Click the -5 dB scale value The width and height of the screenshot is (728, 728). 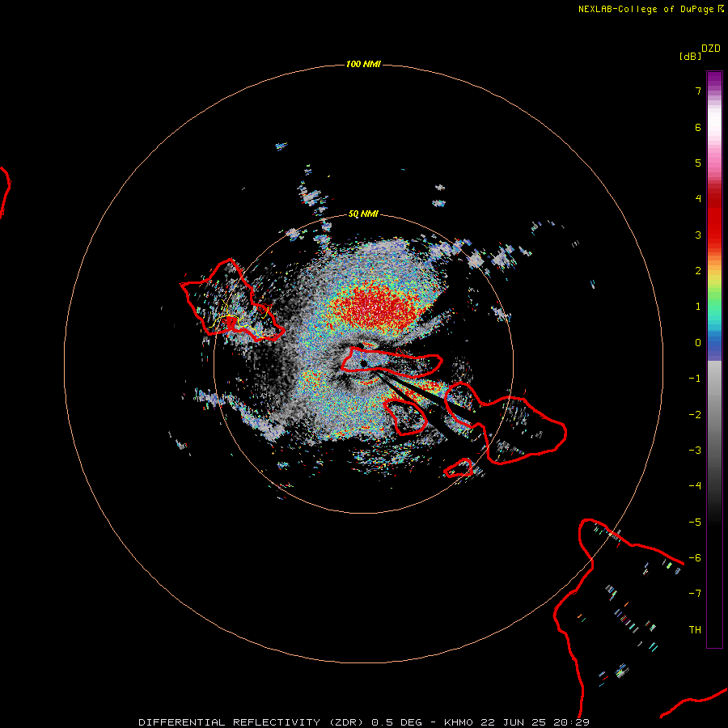[x=695, y=522]
